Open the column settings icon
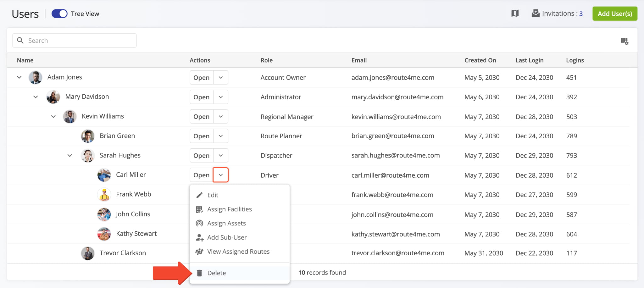Viewport: 644px width, 288px height. coord(624,41)
